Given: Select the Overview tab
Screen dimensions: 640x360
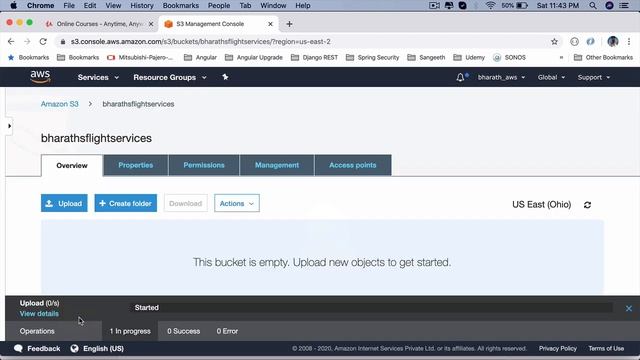Looking at the screenshot, I should 72,165.
